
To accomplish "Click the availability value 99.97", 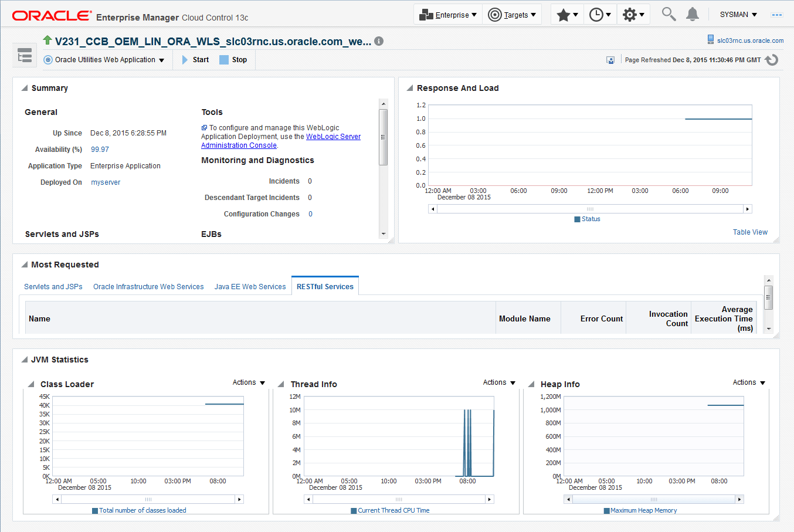I will pyautogui.click(x=100, y=150).
